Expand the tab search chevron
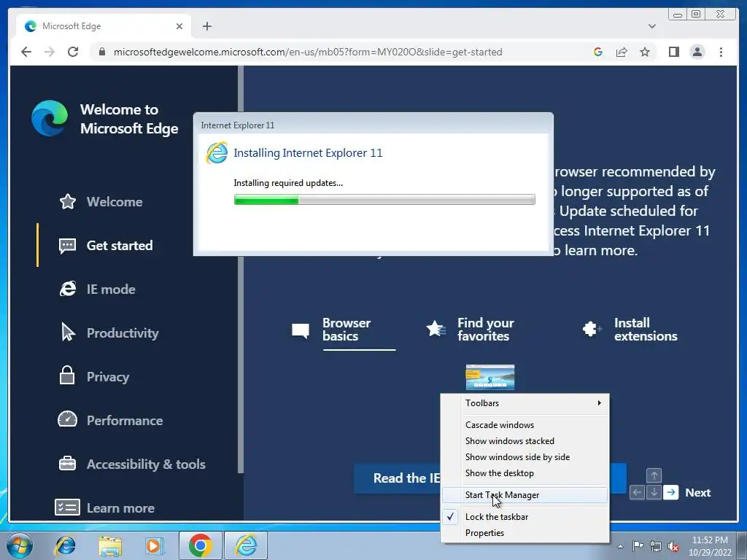This screenshot has width=747, height=560. 651,26
